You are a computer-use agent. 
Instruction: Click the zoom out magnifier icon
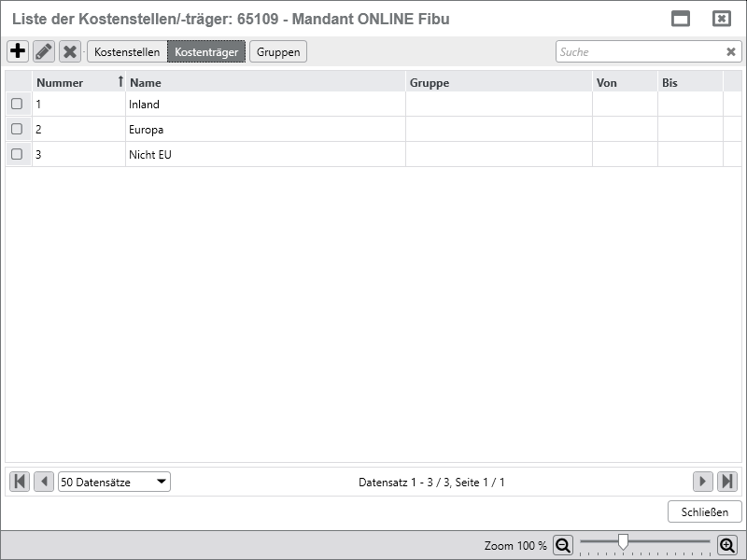[x=563, y=546]
